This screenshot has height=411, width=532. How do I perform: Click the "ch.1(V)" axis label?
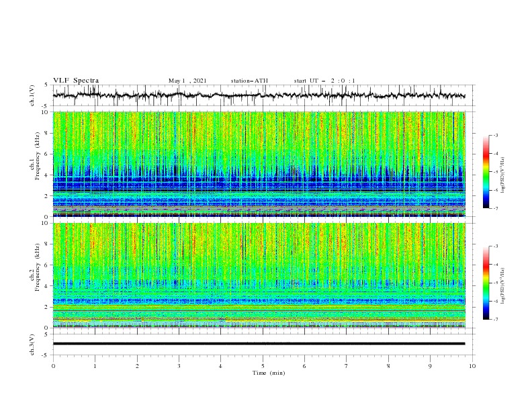click(x=32, y=95)
